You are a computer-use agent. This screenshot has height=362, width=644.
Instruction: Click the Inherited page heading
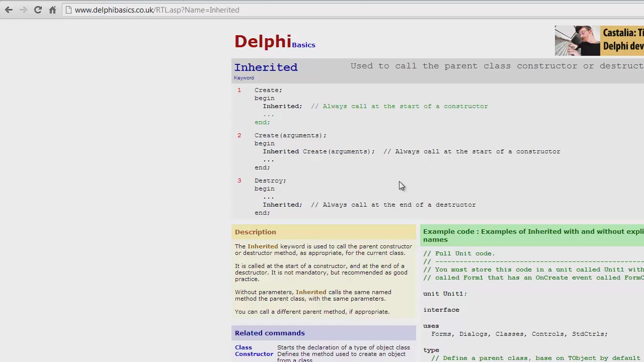[x=266, y=67]
